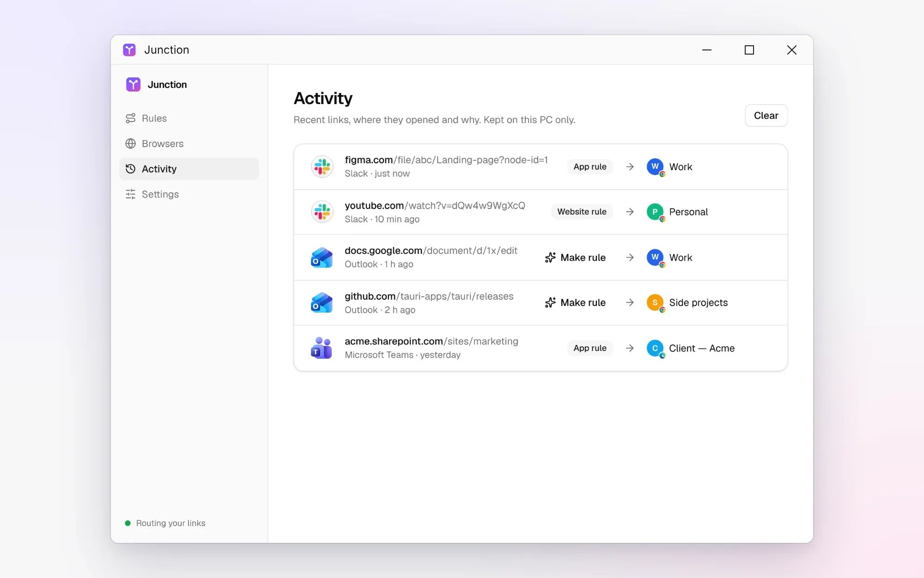The image size is (924, 578).
Task: Click the Microsoft Teams icon on the sharepoint row
Action: point(322,348)
